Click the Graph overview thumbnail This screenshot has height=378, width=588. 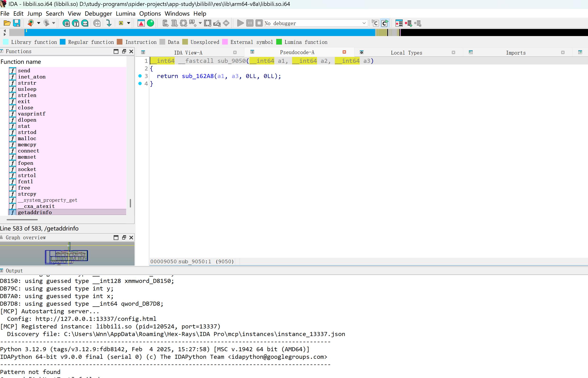(x=67, y=254)
